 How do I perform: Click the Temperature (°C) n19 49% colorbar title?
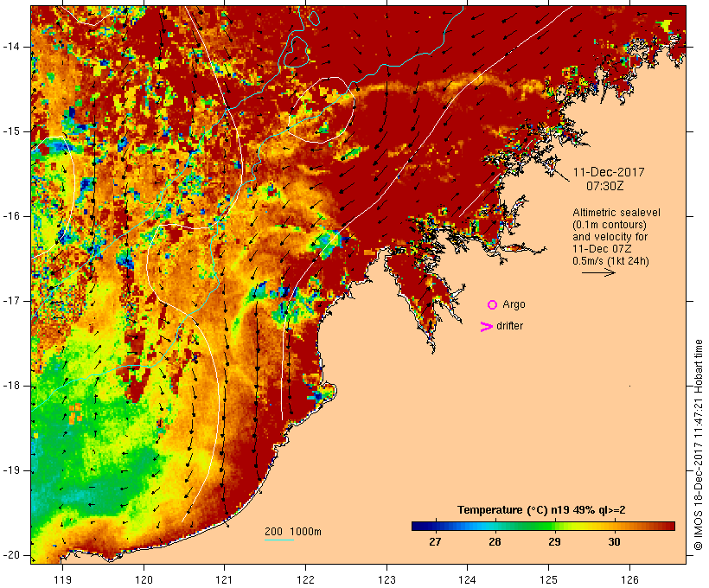[541, 510]
